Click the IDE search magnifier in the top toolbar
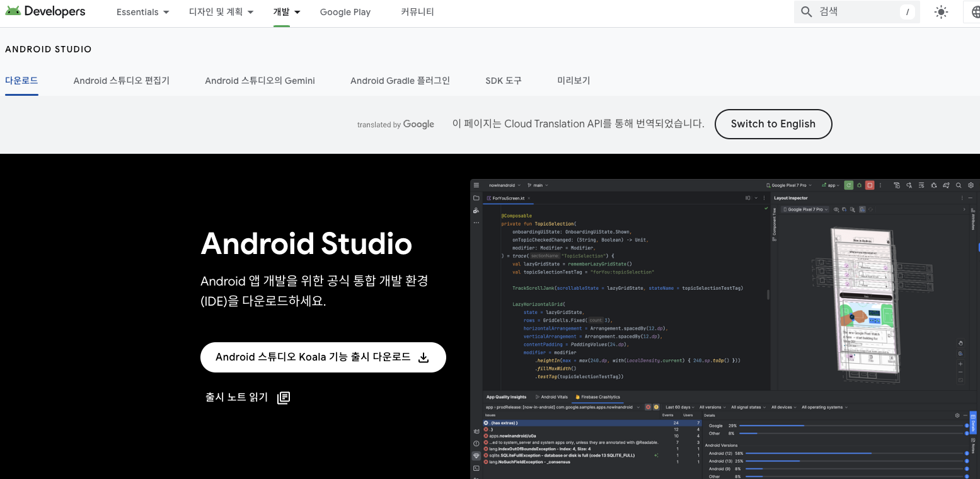 tap(959, 185)
